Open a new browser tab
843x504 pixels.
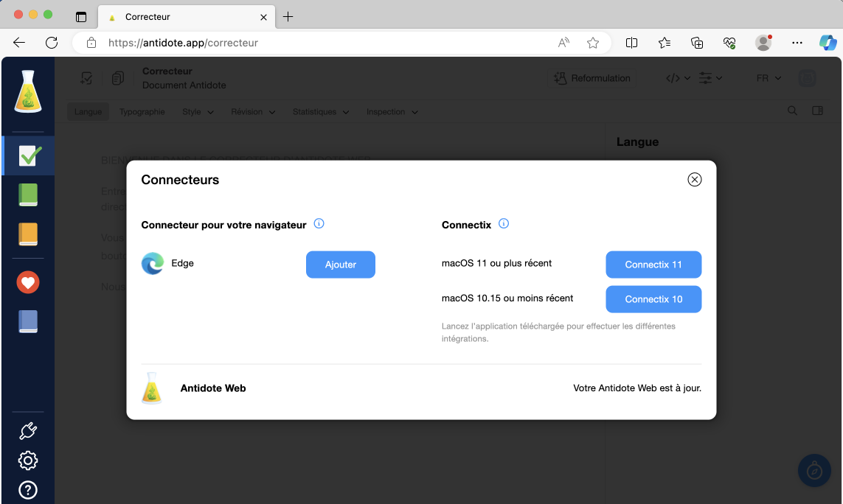(288, 17)
